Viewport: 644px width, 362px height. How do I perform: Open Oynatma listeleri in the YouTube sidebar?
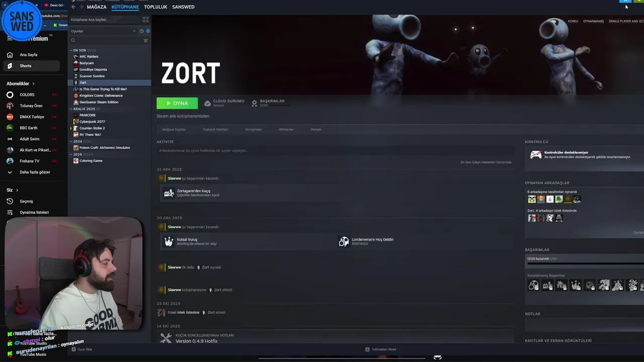pos(31,212)
